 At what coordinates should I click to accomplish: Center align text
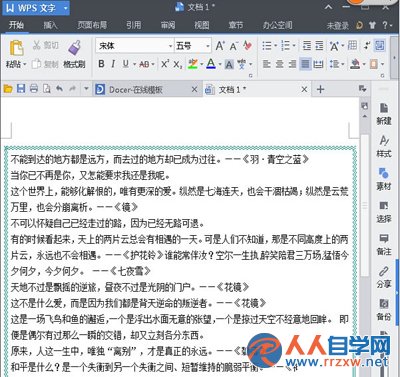tap(279, 64)
